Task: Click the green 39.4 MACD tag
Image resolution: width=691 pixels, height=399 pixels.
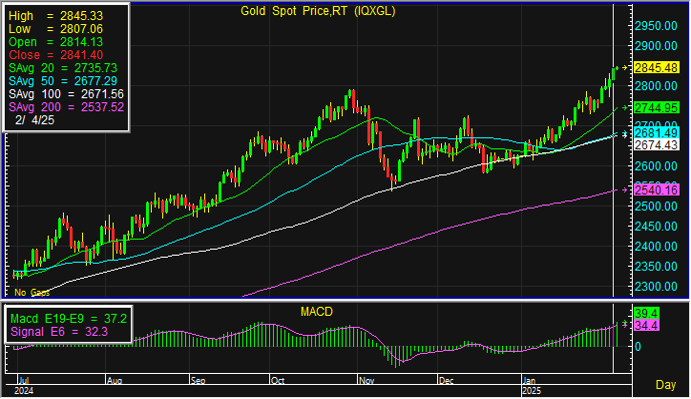Action: click(x=646, y=313)
